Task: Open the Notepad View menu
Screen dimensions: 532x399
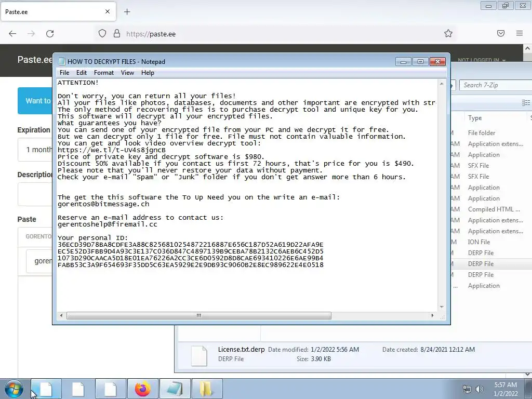Action: [128, 73]
